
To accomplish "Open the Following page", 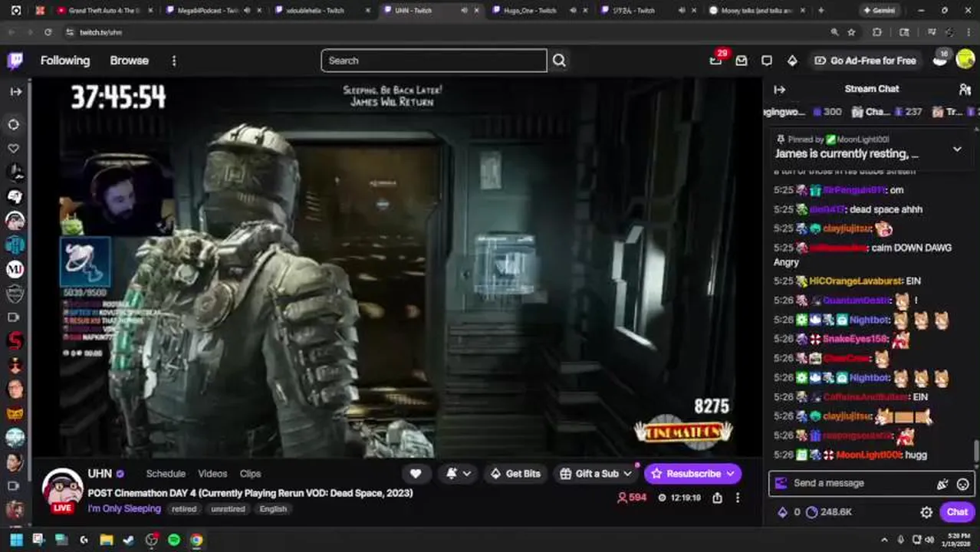I will tap(65, 61).
